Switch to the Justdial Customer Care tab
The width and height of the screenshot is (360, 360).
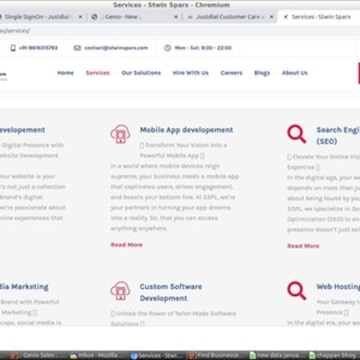point(230,17)
